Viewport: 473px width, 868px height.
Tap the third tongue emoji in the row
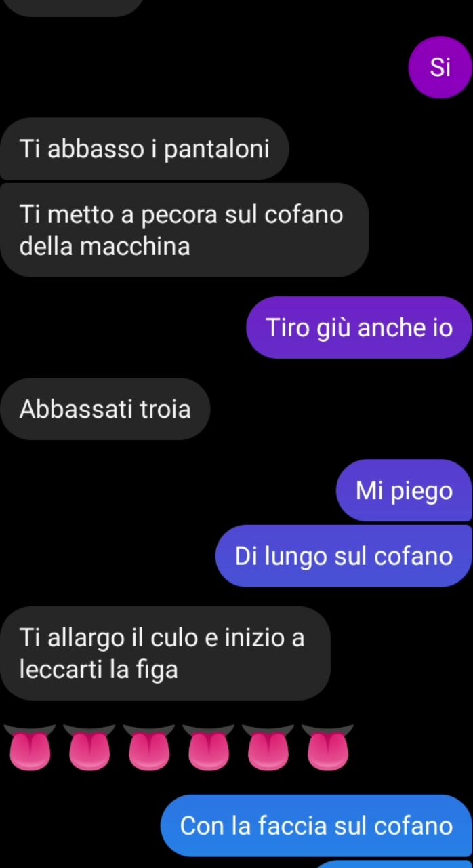149,747
